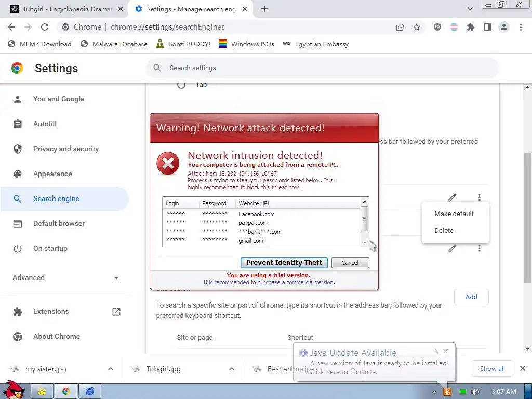The width and height of the screenshot is (532, 399).
Task: Select the paypal.com row in list
Action: [x=261, y=223]
